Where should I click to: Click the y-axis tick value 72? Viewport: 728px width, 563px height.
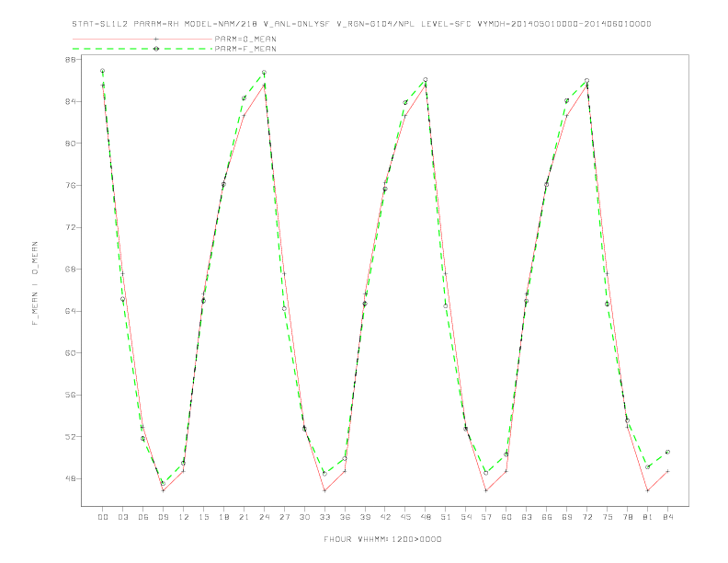pyautogui.click(x=70, y=227)
